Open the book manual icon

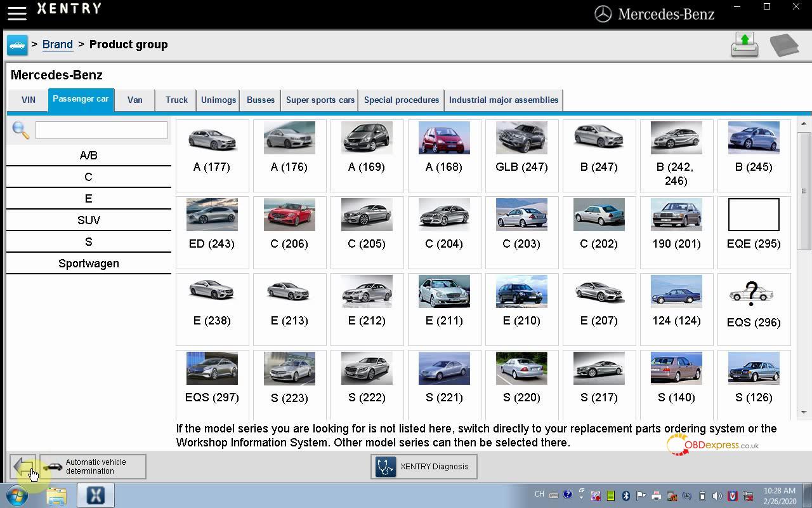784,45
